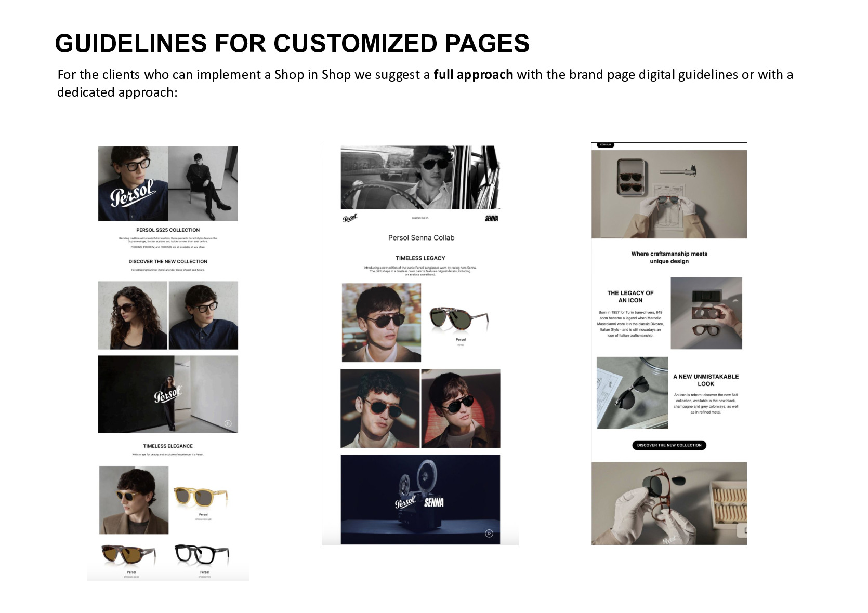Image resolution: width=868 pixels, height=613 pixels.
Task: Select the Senna model photo beside aviator product
Action: (x=382, y=323)
